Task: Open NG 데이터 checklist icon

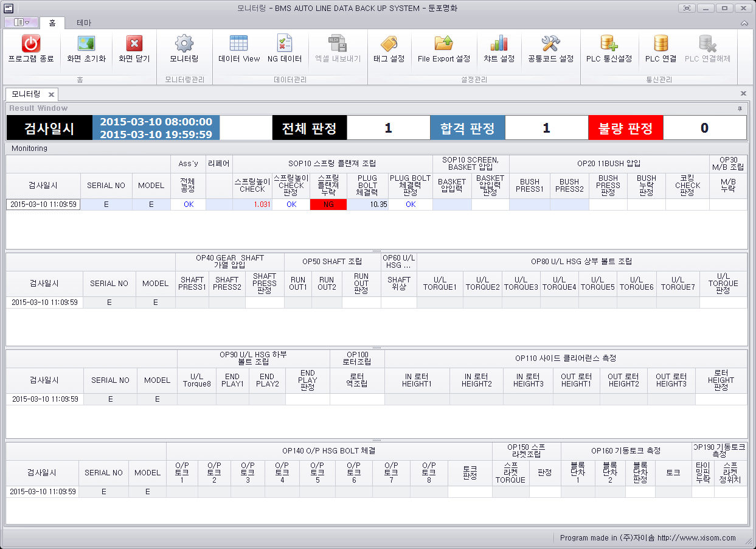Action: [x=284, y=44]
